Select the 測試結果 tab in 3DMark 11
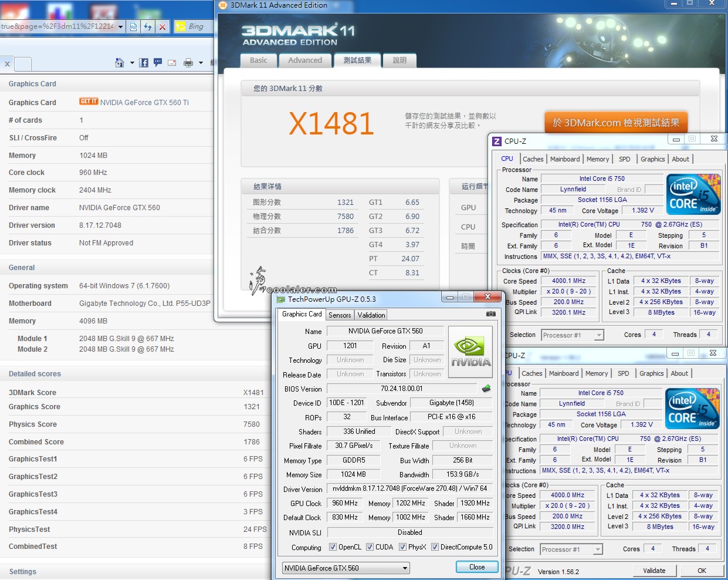 coord(358,60)
